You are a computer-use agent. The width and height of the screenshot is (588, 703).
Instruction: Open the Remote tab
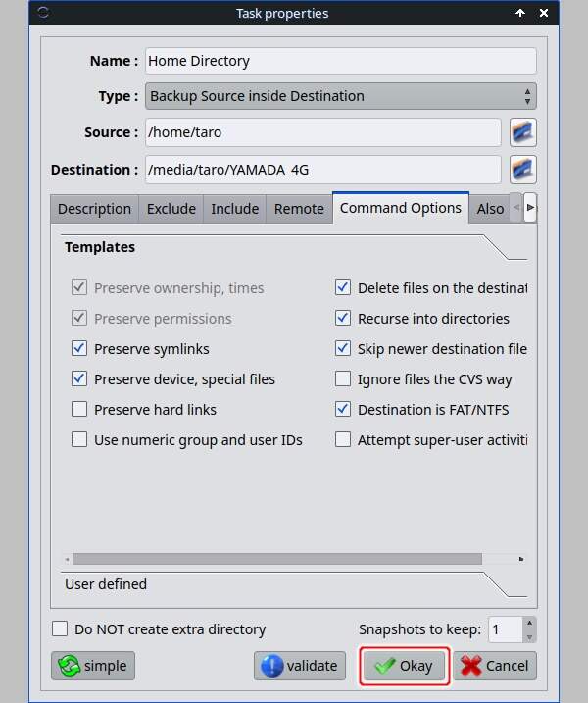(x=299, y=209)
